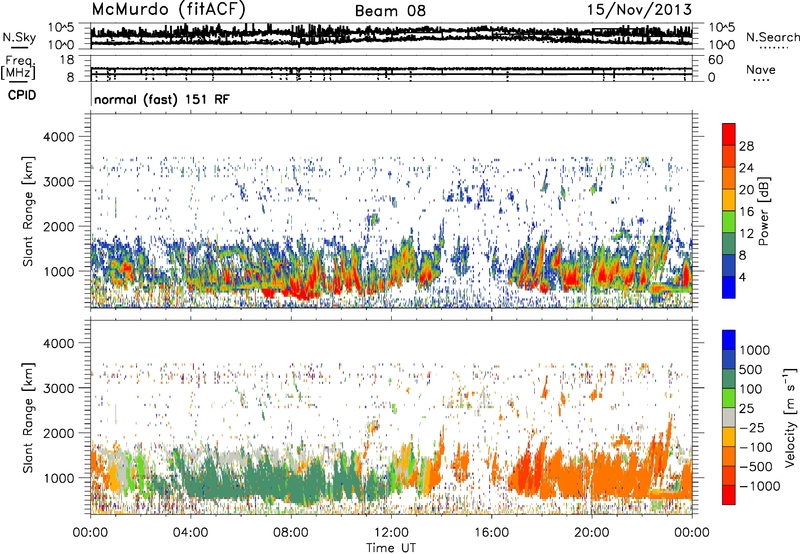Click the 'McMurdo (fitACF)' title text

(x=168, y=10)
